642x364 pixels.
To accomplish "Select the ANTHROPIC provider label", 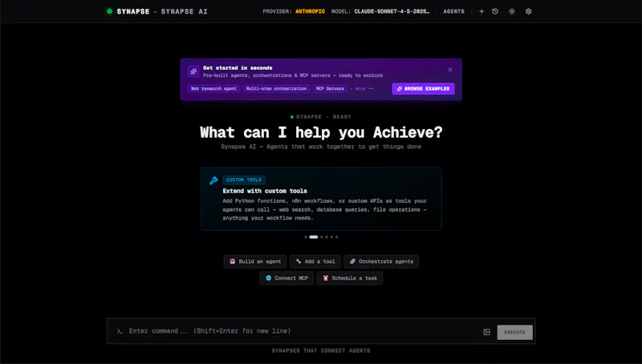I will click(310, 11).
